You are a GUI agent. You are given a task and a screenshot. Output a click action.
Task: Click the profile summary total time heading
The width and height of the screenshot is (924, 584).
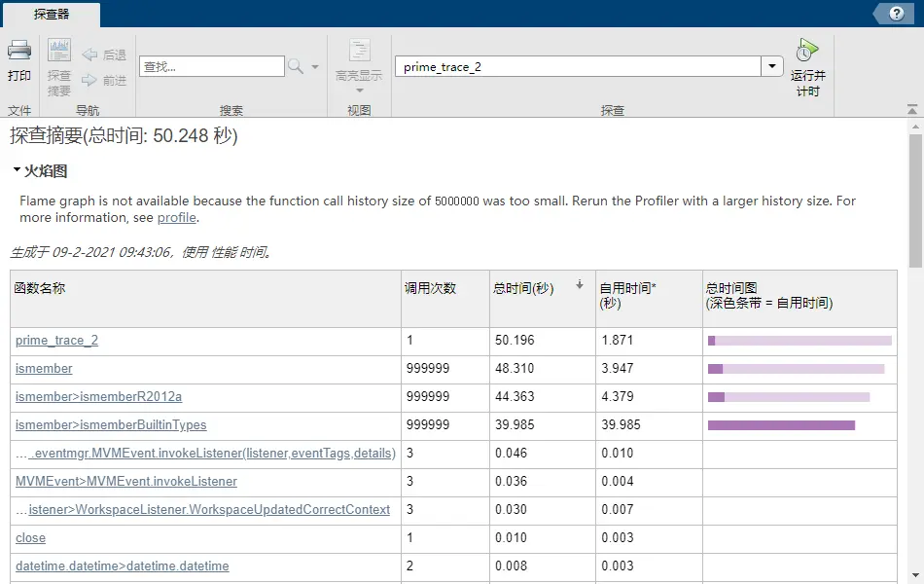pyautogui.click(x=124, y=135)
